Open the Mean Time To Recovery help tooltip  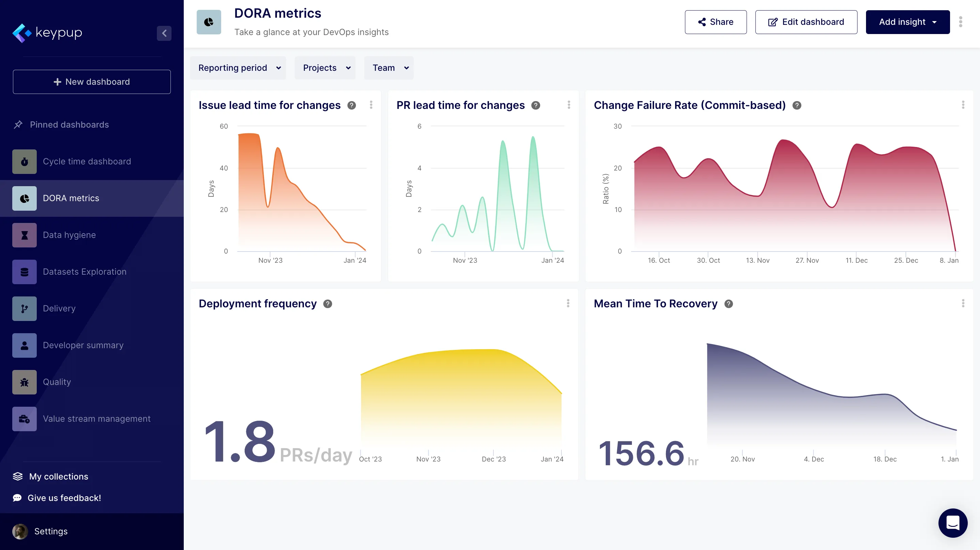click(x=729, y=304)
